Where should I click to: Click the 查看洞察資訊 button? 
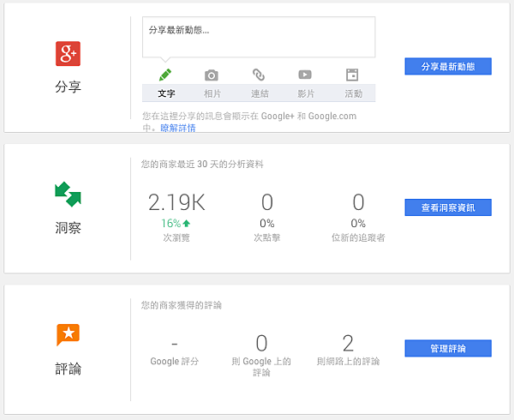click(x=448, y=207)
